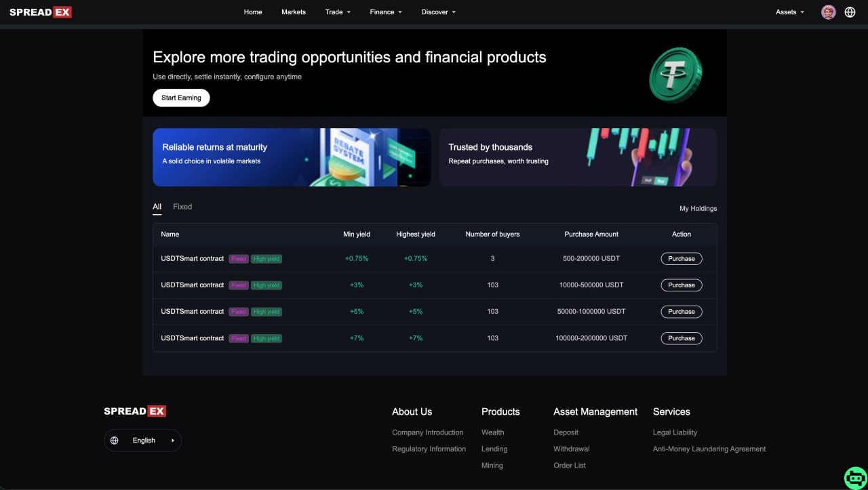This screenshot has width=868, height=490.
Task: Open the Mining link in footer
Action: [x=492, y=466]
